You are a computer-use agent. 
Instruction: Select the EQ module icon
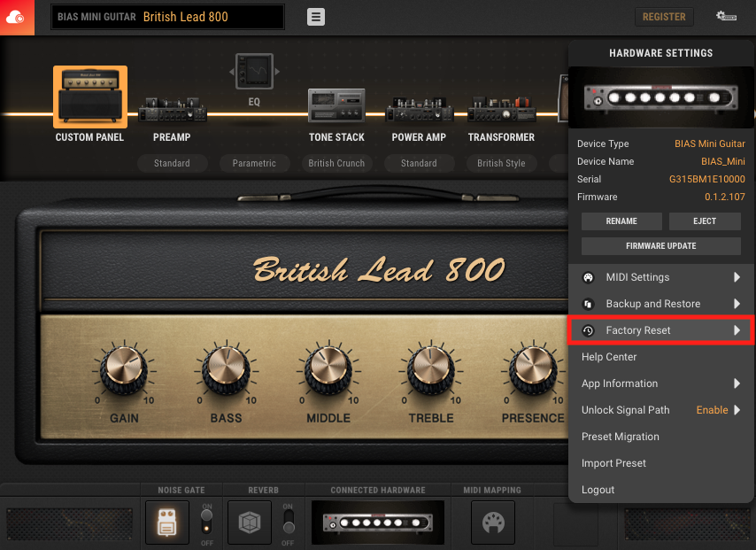coord(254,72)
